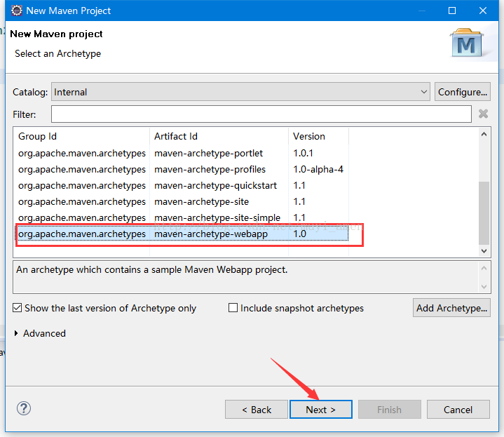The width and height of the screenshot is (504, 437).
Task: Open Configure catalog settings
Action: pos(462,92)
